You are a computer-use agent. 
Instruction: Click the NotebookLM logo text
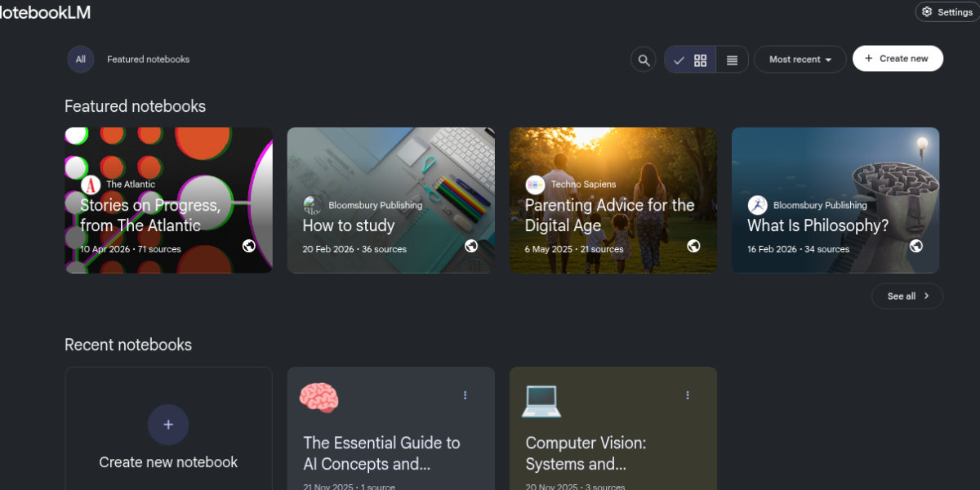43,12
